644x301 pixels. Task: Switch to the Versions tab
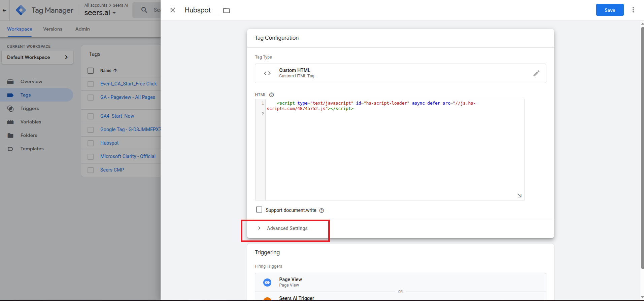tap(53, 29)
